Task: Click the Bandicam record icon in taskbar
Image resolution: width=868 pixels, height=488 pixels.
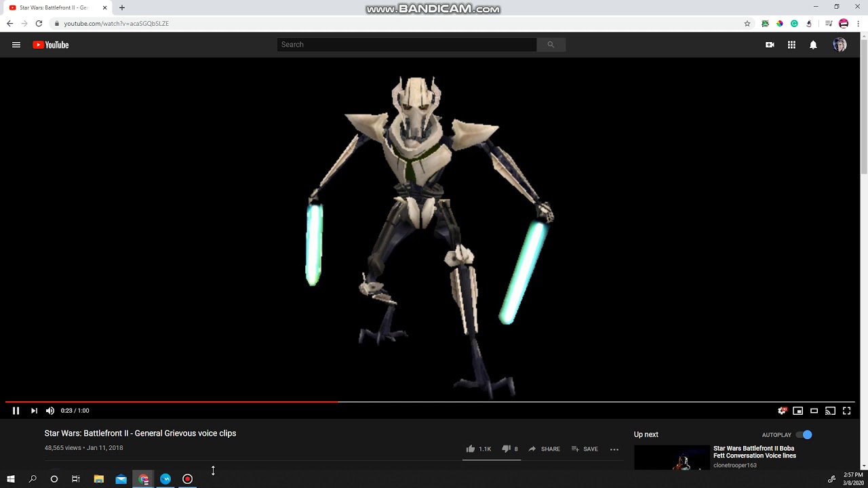Action: click(x=188, y=479)
